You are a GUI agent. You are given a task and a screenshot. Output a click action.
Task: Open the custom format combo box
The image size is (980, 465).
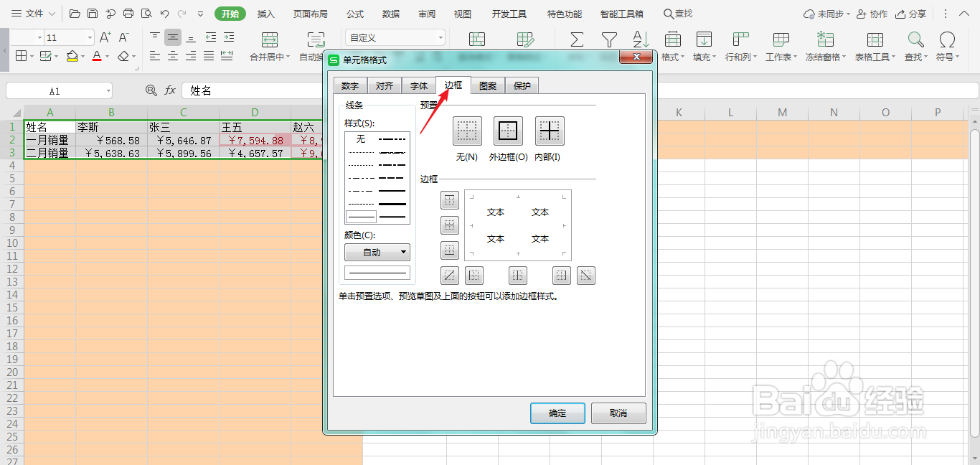coord(395,37)
